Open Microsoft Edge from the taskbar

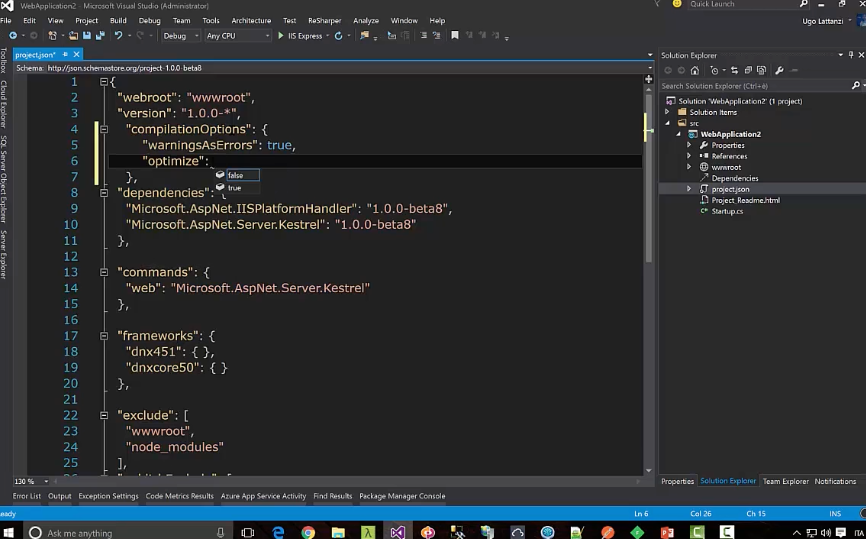pos(278,532)
